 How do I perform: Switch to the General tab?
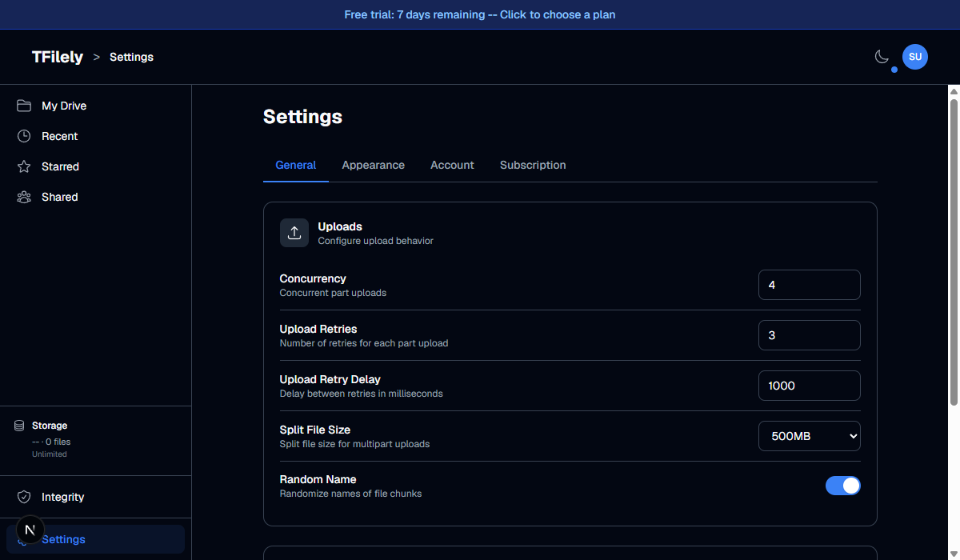296,165
